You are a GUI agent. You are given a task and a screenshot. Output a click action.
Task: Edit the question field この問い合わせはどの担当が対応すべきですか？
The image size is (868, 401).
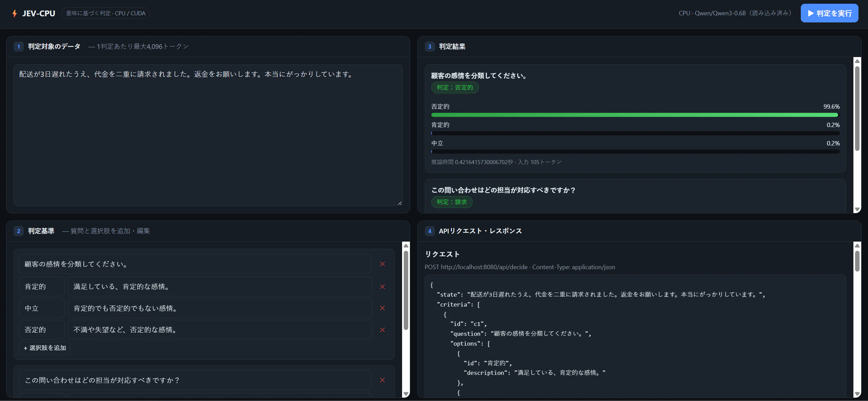[x=195, y=380]
